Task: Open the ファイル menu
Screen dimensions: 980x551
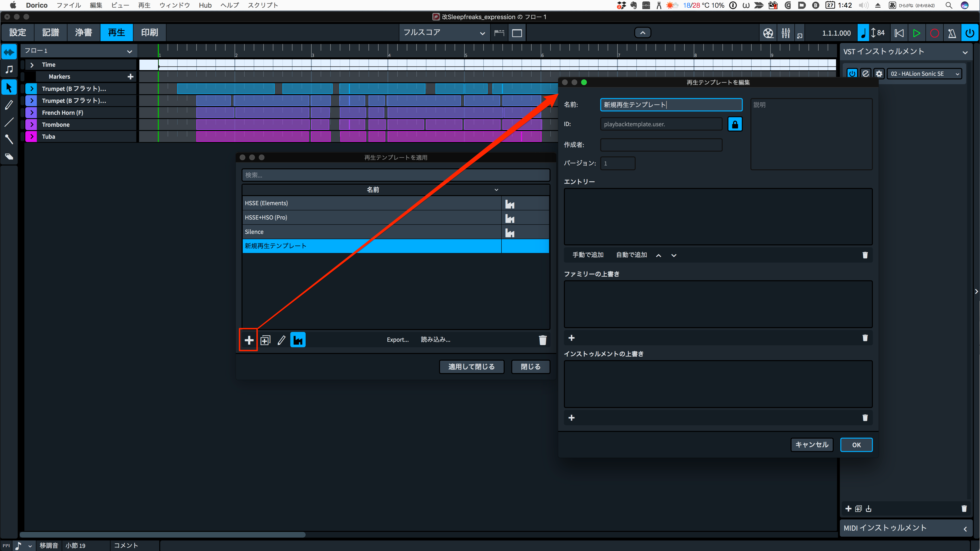Action: [x=68, y=5]
